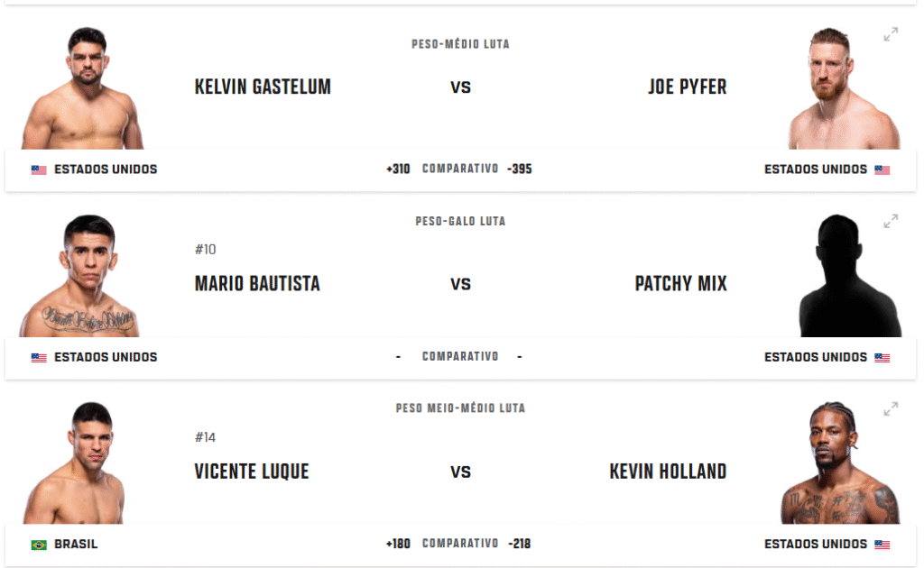This screenshot has height=568, width=924.
Task: Open Kevin Holland's fighter profile link
Action: pos(668,472)
